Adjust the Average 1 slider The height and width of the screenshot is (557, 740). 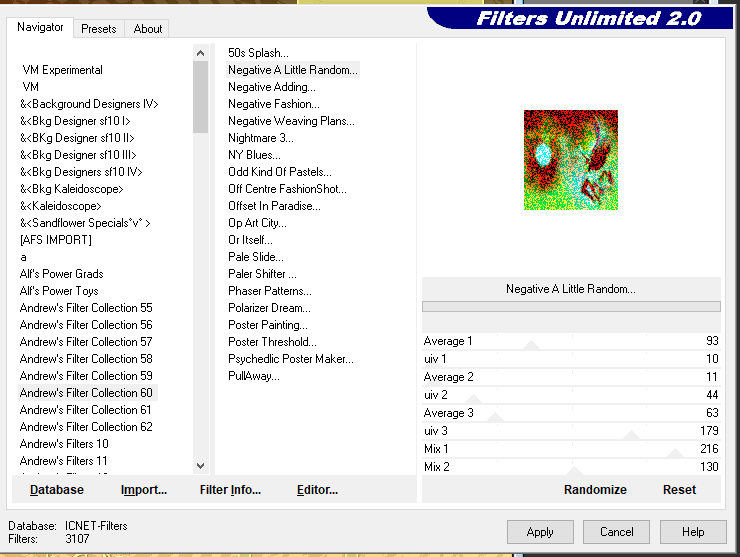[532, 345]
